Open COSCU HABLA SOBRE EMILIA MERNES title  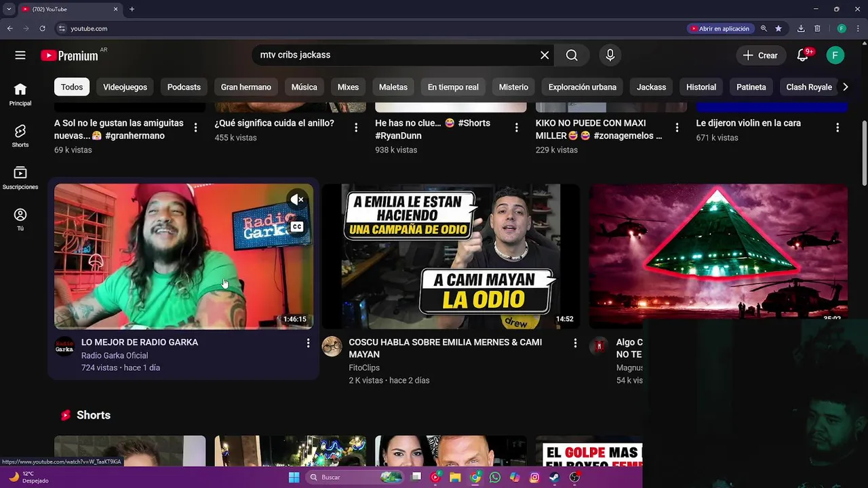pos(446,348)
